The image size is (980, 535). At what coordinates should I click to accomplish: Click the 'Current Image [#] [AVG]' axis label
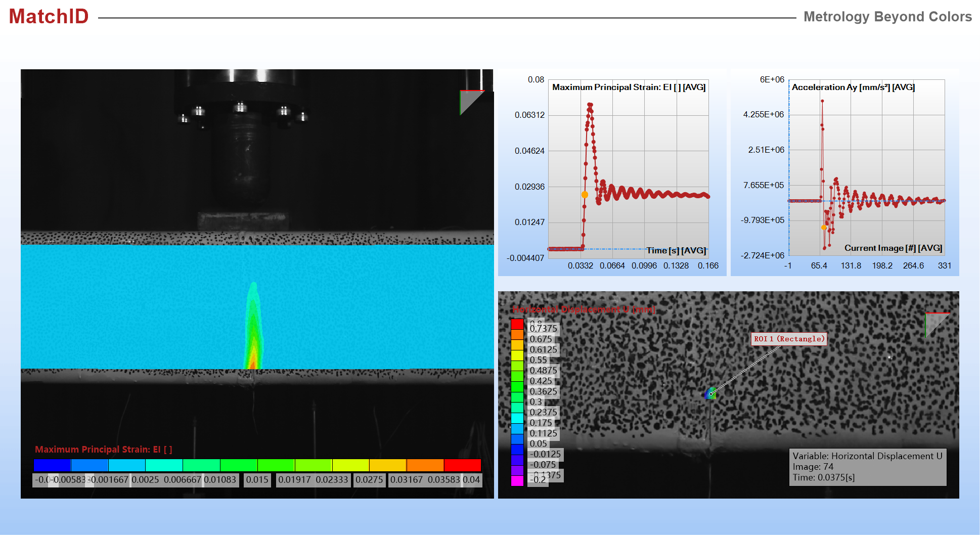[893, 248]
